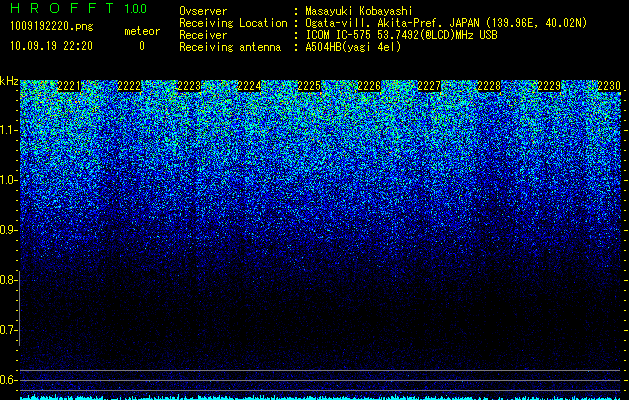Click the 2224 time marker
629x400 pixels.
click(x=249, y=86)
